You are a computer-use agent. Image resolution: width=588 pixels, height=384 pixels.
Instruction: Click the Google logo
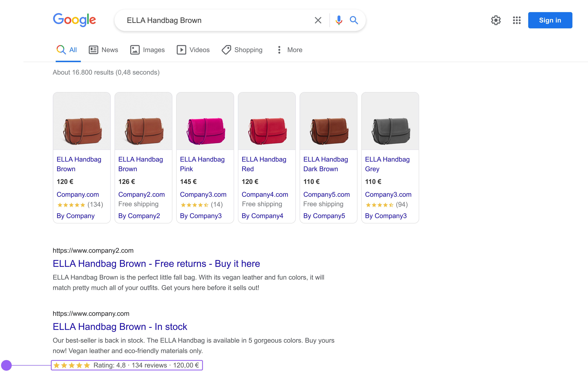(74, 20)
